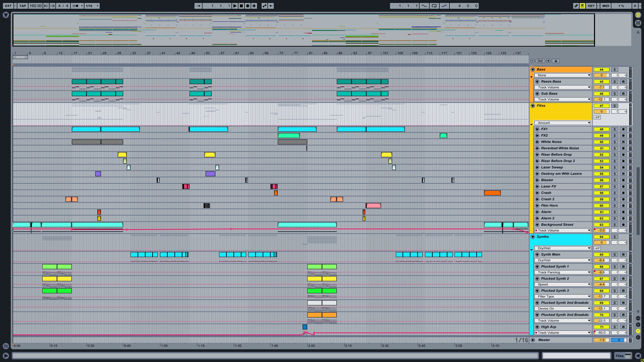
Task: Toggle the arrangement Loop switch
Action: [x=434, y=6]
